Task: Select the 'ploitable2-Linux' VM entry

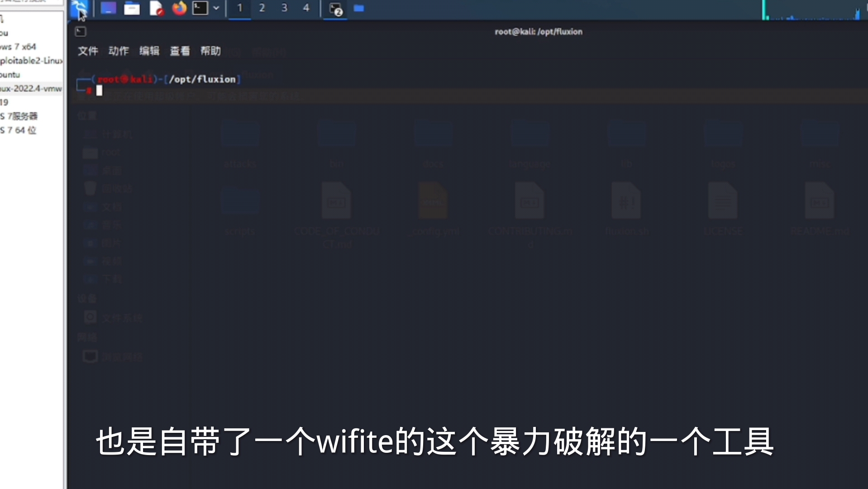Action: pyautogui.click(x=31, y=61)
